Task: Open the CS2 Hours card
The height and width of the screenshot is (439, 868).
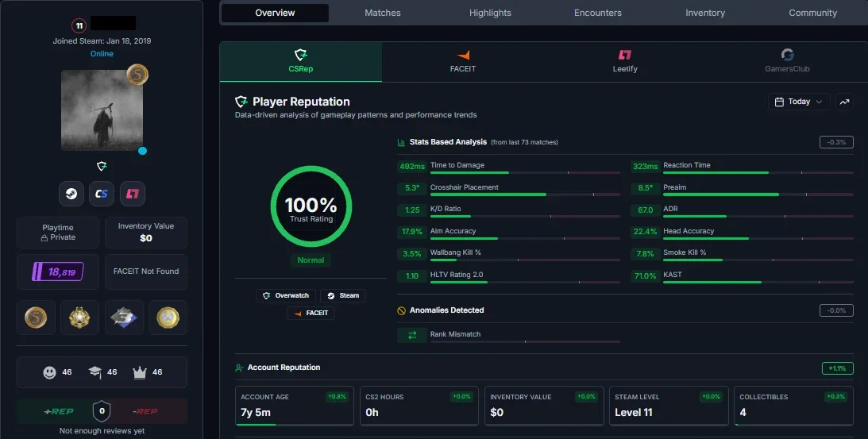Action: pos(419,406)
